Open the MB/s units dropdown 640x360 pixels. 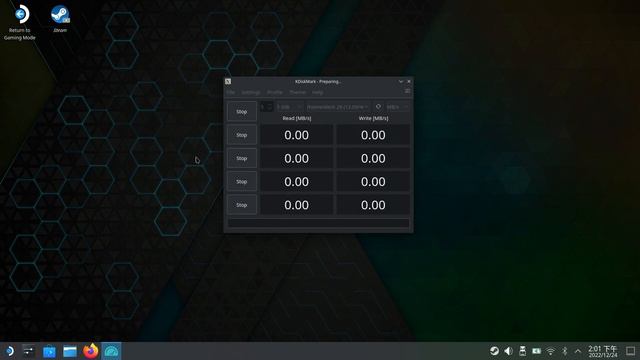click(397, 107)
